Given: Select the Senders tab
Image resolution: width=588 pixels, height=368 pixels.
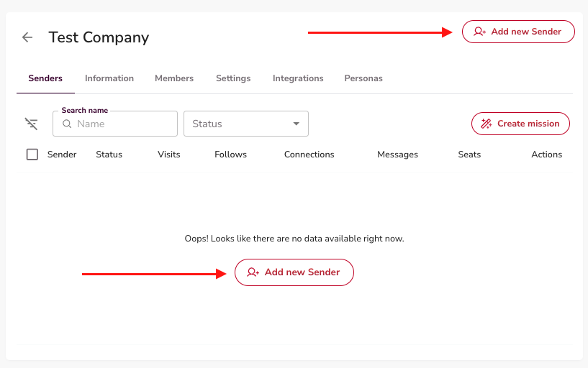Looking at the screenshot, I should (x=45, y=78).
